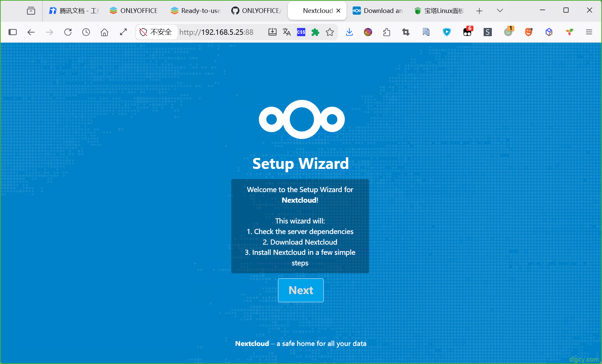Open the downloads arrow icon
602x364 pixels.
coord(349,32)
